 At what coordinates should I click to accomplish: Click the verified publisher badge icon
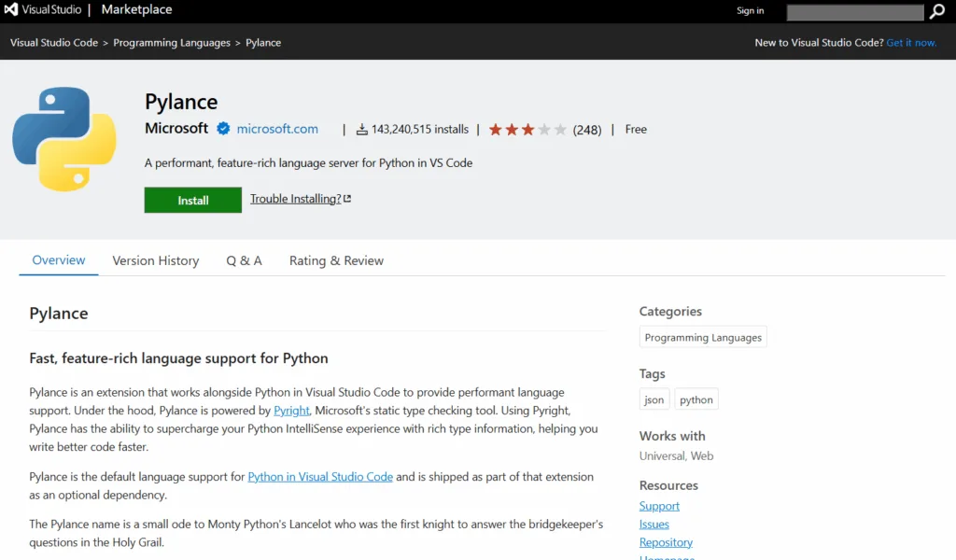tap(223, 129)
